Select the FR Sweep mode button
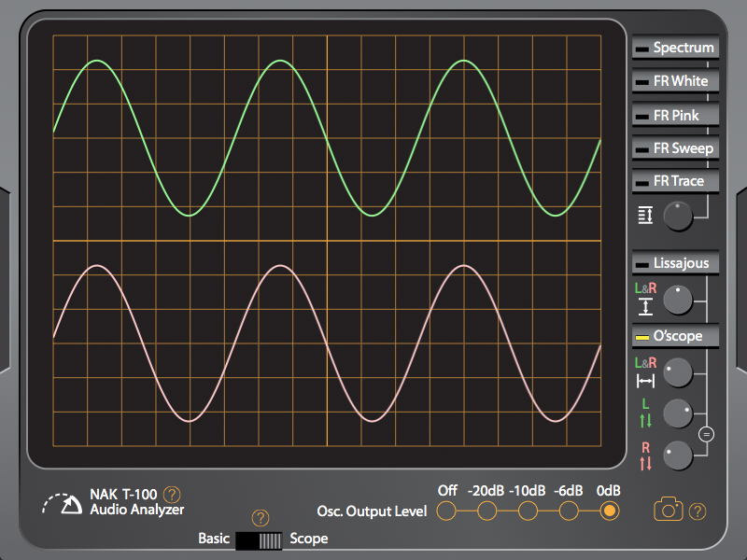 click(x=675, y=148)
